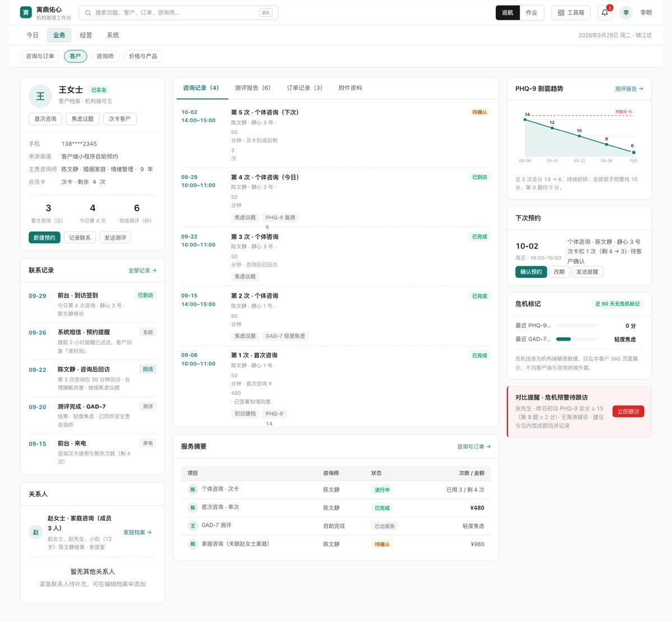Select the 咨询师 sub-tab pill
This screenshot has height=622, width=672.
point(105,56)
